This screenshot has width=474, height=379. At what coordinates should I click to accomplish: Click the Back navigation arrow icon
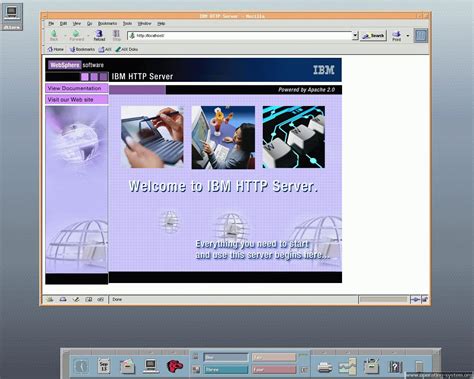pos(54,34)
